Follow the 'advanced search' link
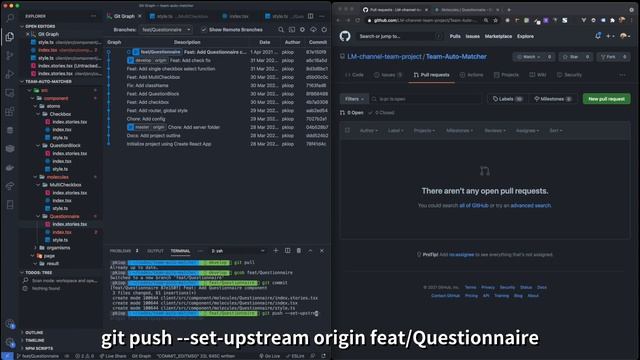 (530, 206)
